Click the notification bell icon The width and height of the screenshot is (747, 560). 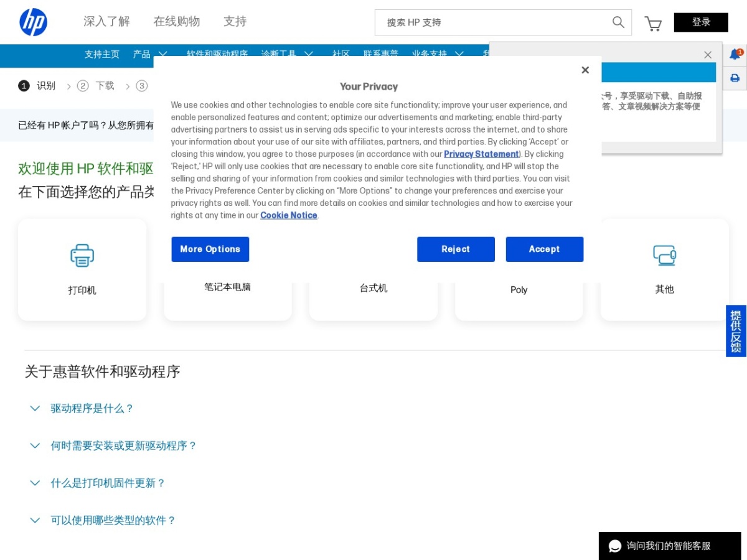pos(735,55)
